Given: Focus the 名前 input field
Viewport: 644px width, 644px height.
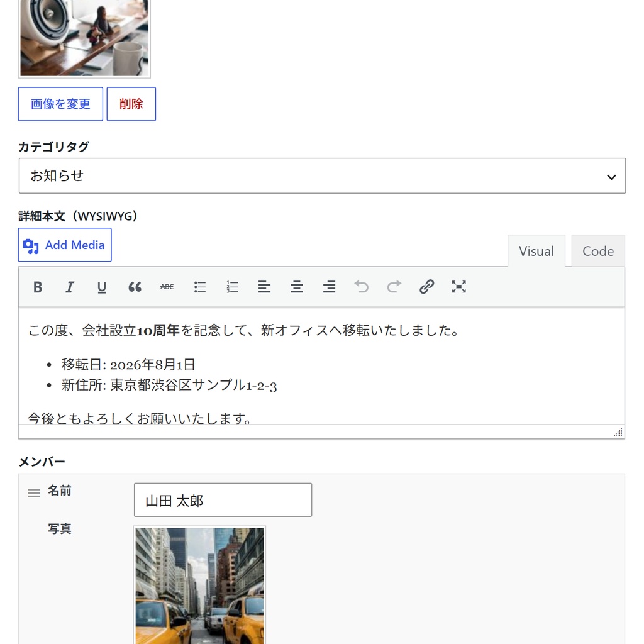Looking at the screenshot, I should pos(223,500).
